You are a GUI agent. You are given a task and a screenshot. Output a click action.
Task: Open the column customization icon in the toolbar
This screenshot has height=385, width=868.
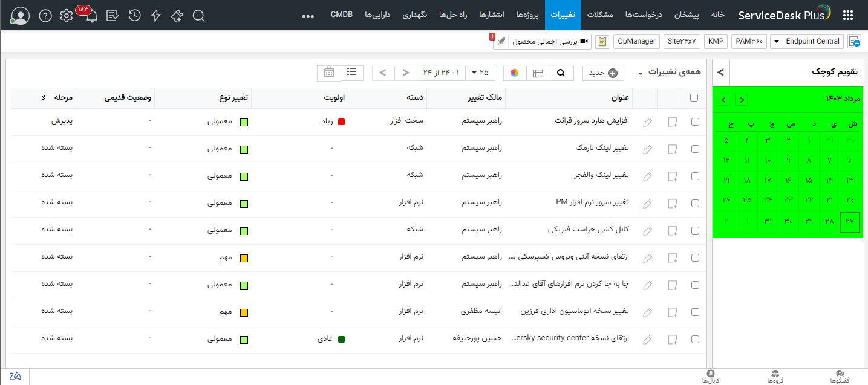point(537,73)
